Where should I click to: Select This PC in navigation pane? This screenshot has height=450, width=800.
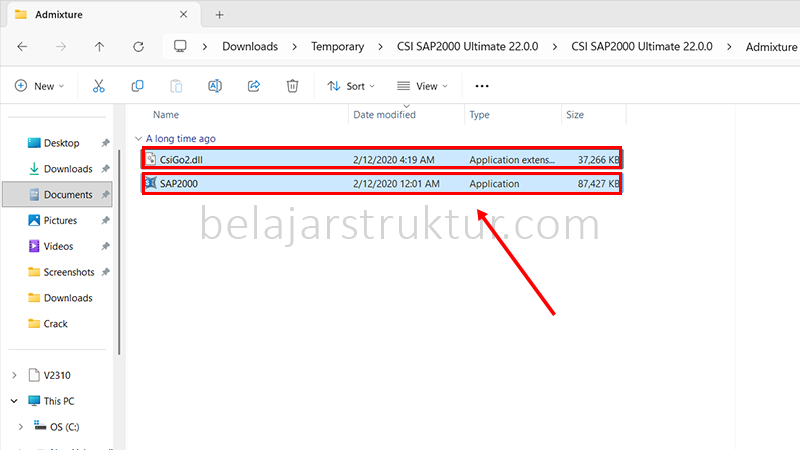pos(59,401)
